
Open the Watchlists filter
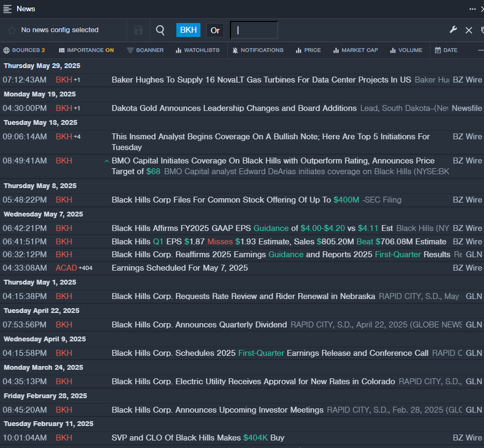point(198,50)
